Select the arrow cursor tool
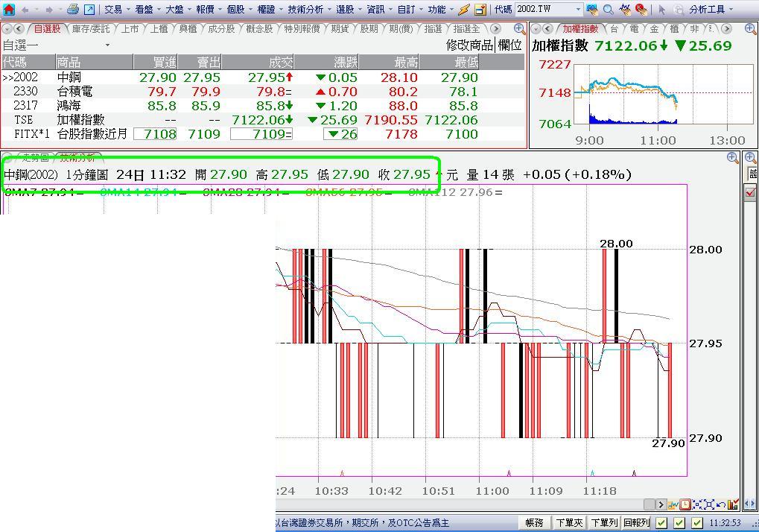Viewport: 759px width, 532px height. point(661,9)
